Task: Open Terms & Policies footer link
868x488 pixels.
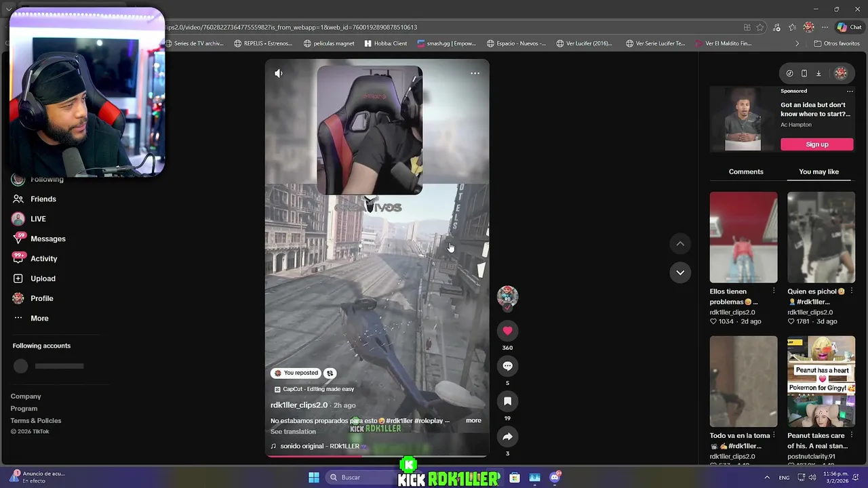Action: 36,421
